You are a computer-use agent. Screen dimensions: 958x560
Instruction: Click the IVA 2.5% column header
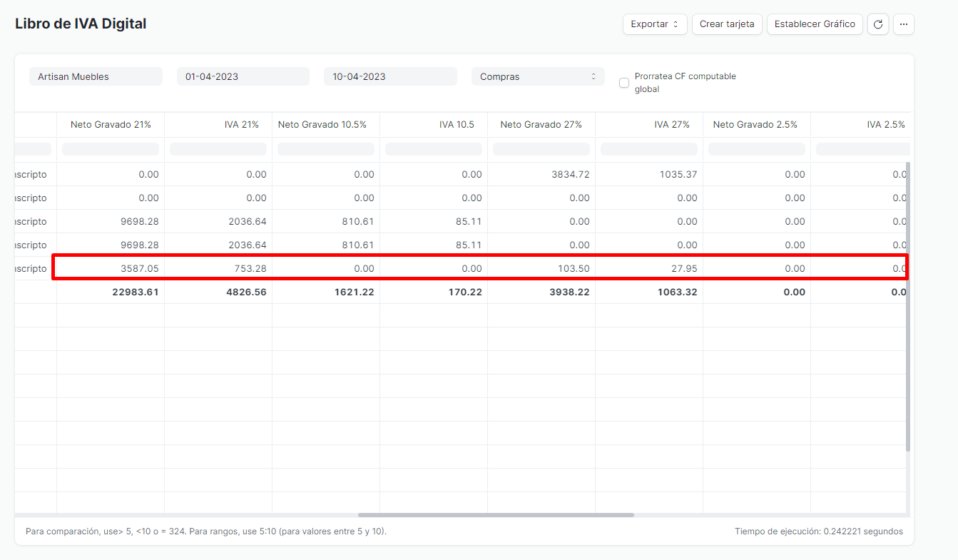860,124
